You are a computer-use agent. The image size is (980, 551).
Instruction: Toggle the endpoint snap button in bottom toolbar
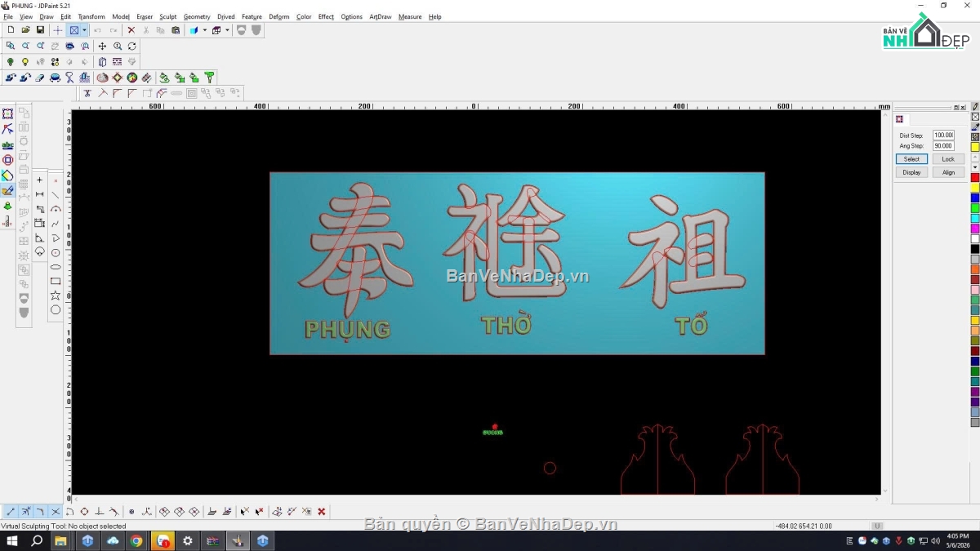point(11,512)
